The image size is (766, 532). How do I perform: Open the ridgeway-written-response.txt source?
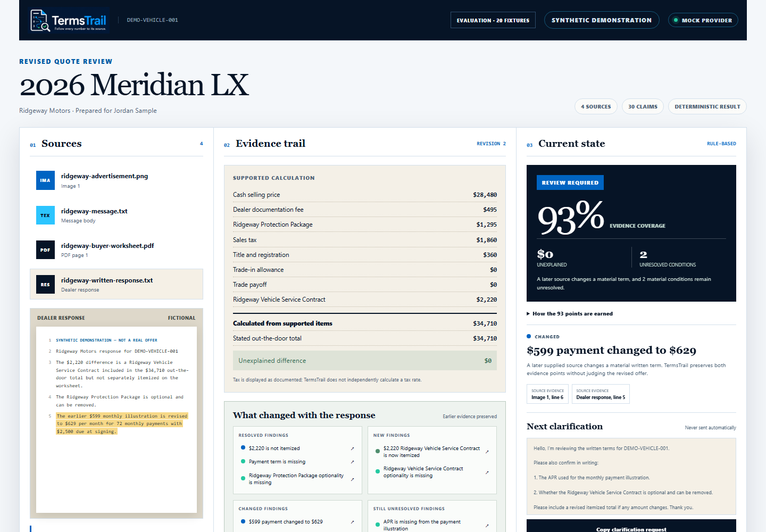(x=116, y=284)
